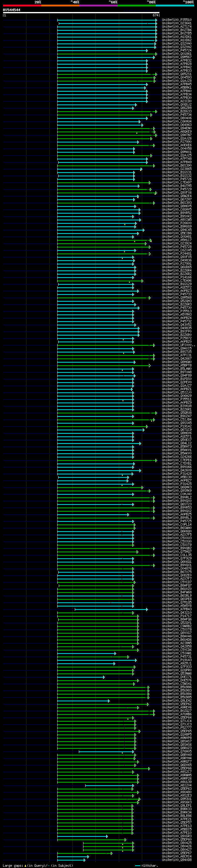Select the UniRef100_A5BMK1 label
Viewport: 197px width, 868px height.
point(177,88)
